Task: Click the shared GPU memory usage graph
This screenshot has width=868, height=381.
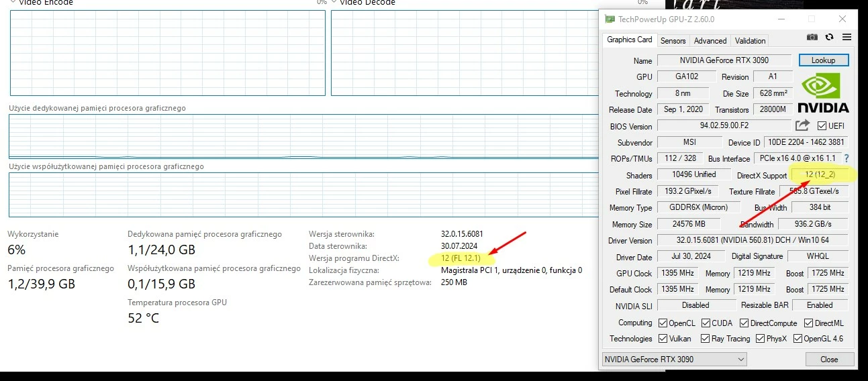Action: click(305, 195)
